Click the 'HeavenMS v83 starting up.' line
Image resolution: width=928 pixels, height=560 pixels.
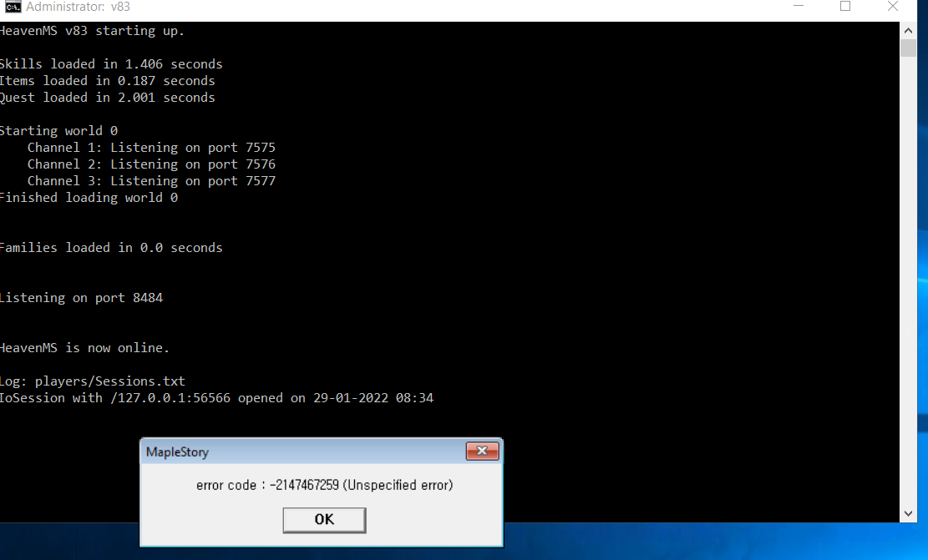pyautogui.click(x=93, y=31)
